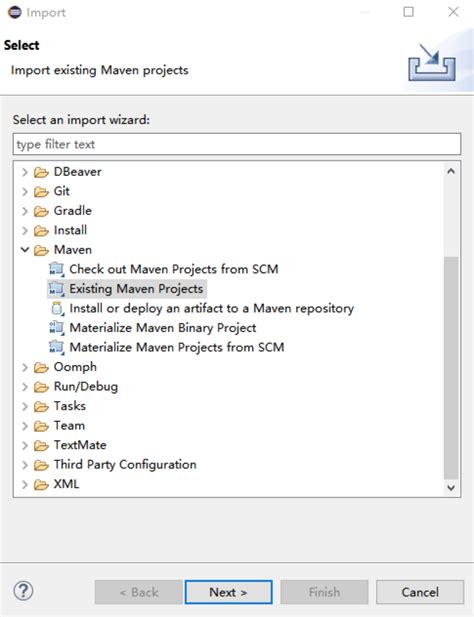This screenshot has height=617, width=474.
Task: Expand the XML category arrow
Action: (25, 484)
